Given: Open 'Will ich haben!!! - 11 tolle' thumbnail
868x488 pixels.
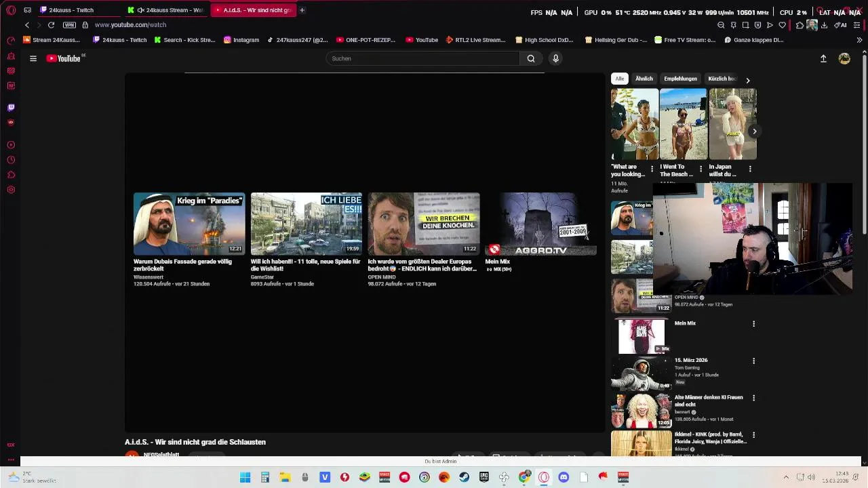Looking at the screenshot, I should [307, 224].
